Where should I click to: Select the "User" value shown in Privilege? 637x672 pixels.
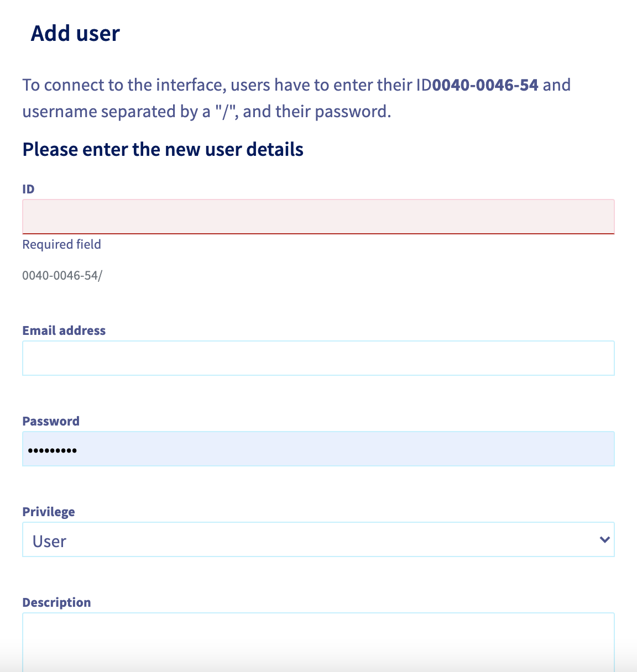click(x=50, y=541)
